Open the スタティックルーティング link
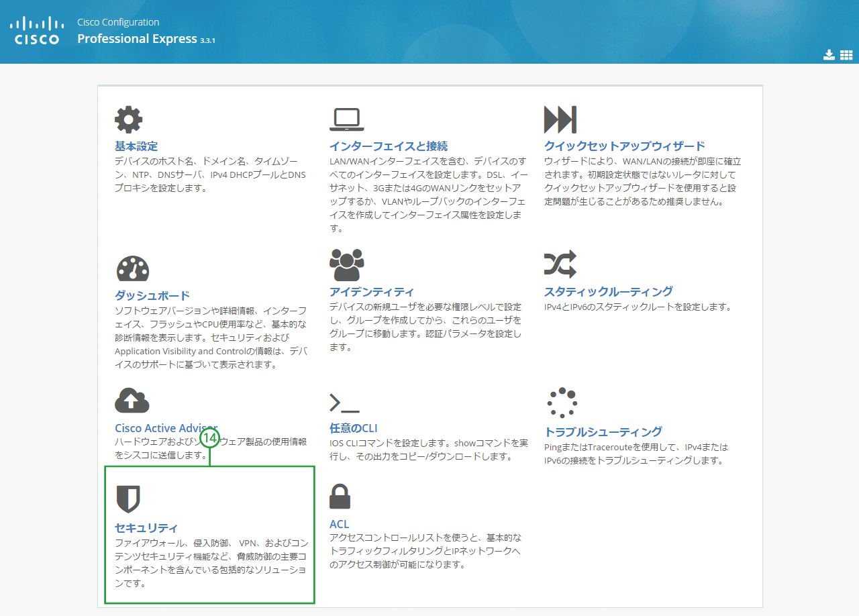The image size is (859, 616). pos(609,292)
